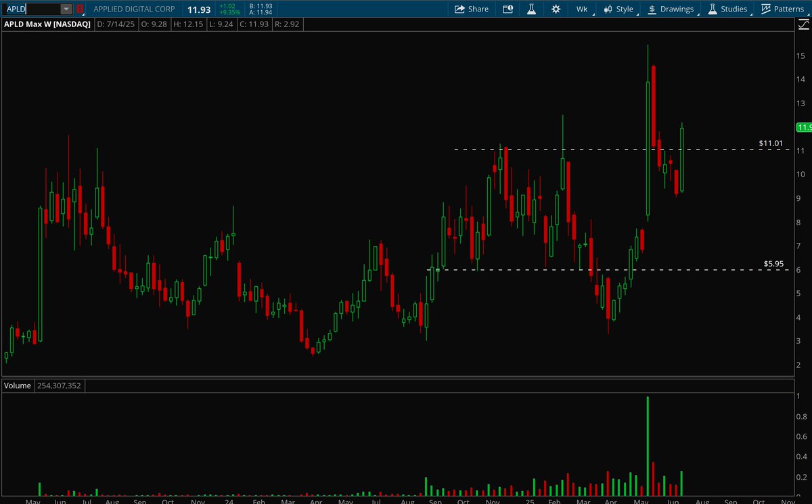
Task: Click the APLD symbol input field
Action: coord(32,9)
